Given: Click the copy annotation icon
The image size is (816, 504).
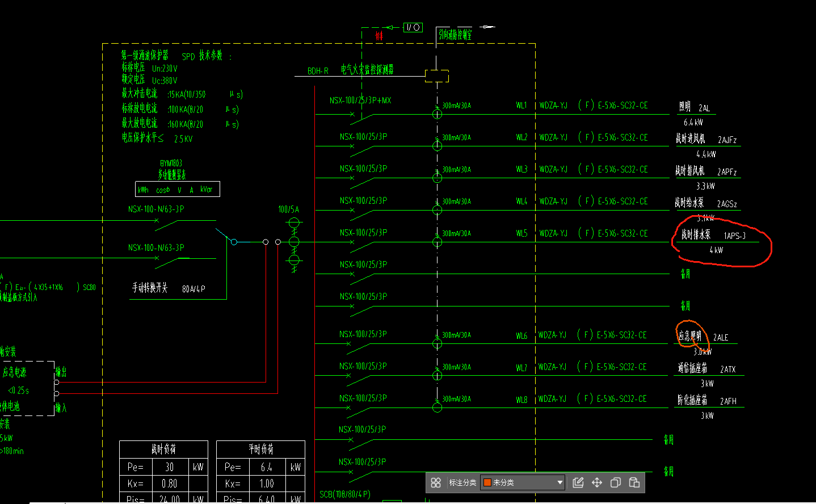Looking at the screenshot, I should [x=616, y=482].
